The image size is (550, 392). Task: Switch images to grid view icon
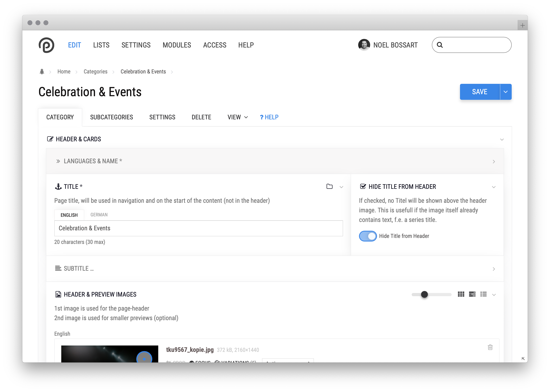[461, 294]
